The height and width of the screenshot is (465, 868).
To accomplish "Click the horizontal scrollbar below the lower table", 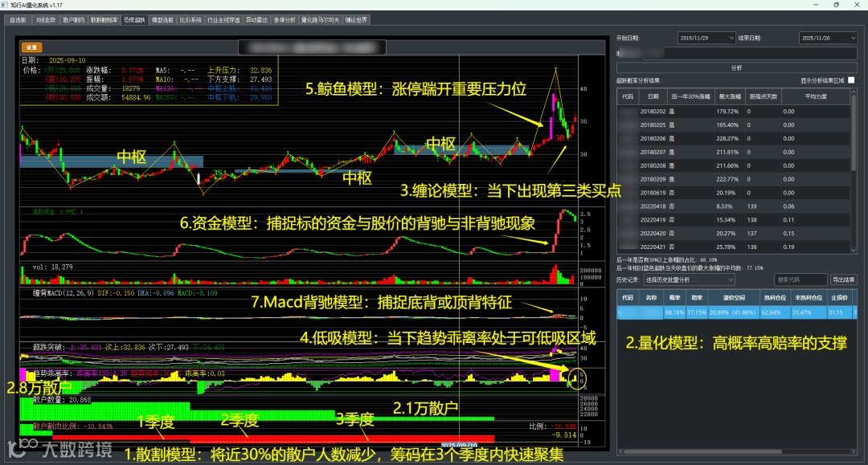I will tap(702, 451).
